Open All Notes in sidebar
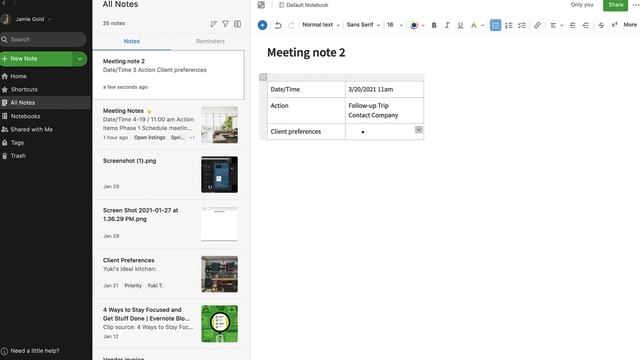This screenshot has width=640, height=360. pos(45,103)
